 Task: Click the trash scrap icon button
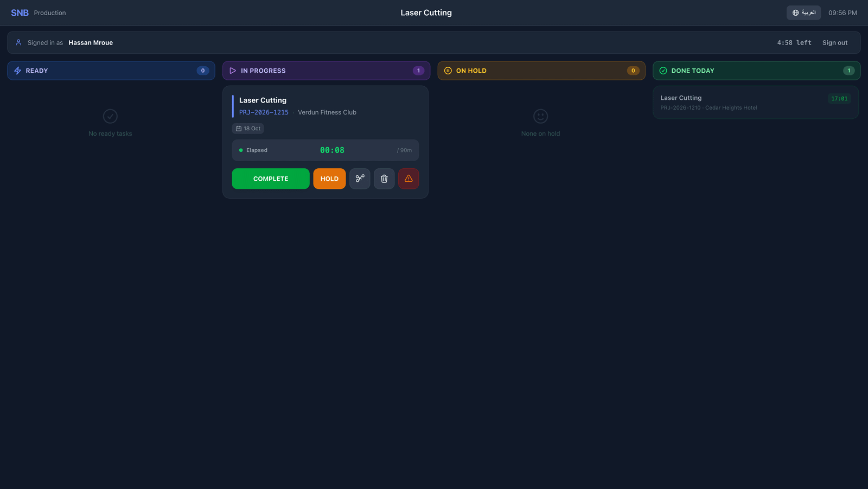pos(384,179)
